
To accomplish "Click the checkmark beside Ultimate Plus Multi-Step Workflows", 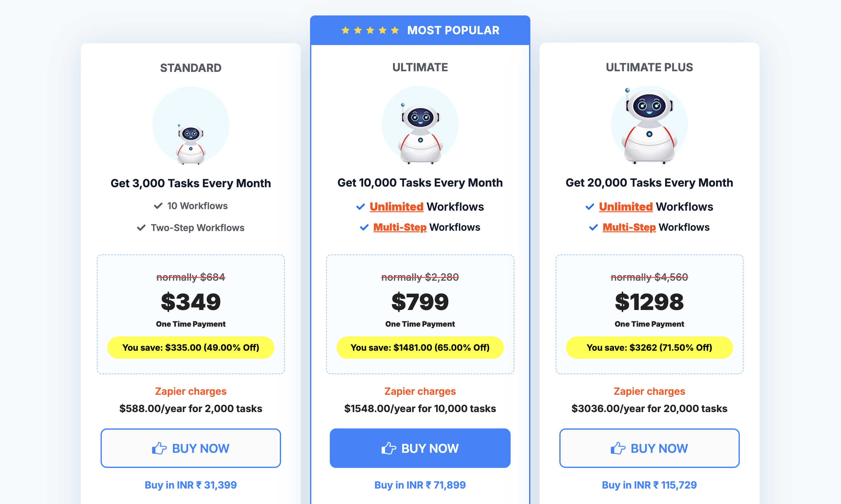I will coord(593,227).
